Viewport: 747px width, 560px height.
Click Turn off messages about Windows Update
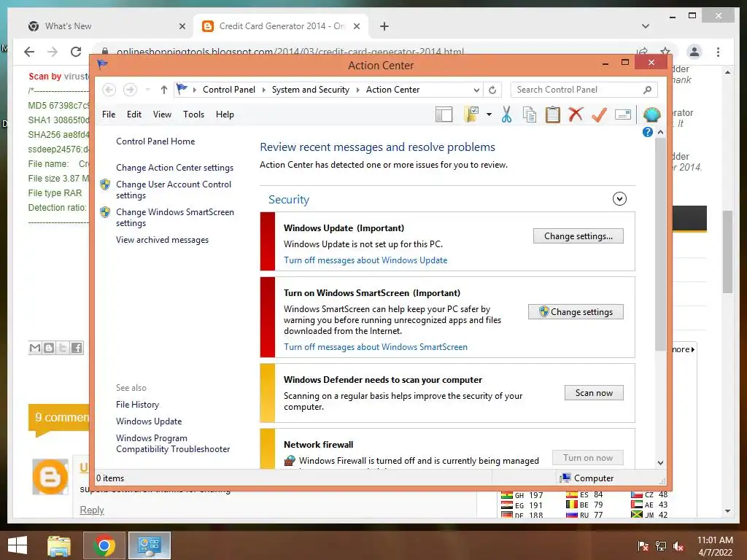pos(365,260)
